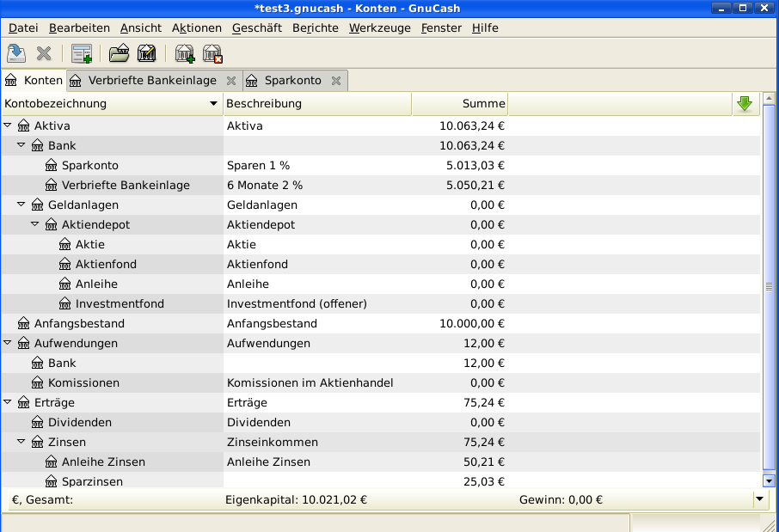This screenshot has height=532, width=779.
Task: Click the Close toolbar icon
Action: pos(44,54)
